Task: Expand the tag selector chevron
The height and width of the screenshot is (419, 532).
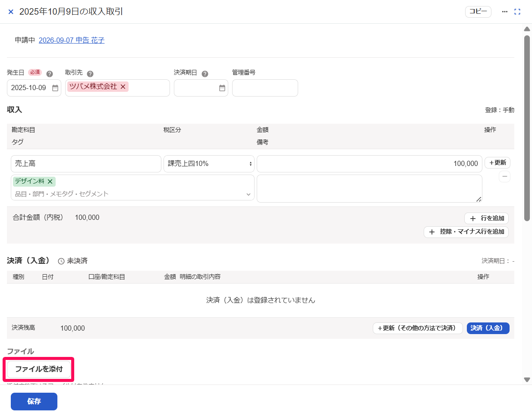Action: click(x=249, y=194)
